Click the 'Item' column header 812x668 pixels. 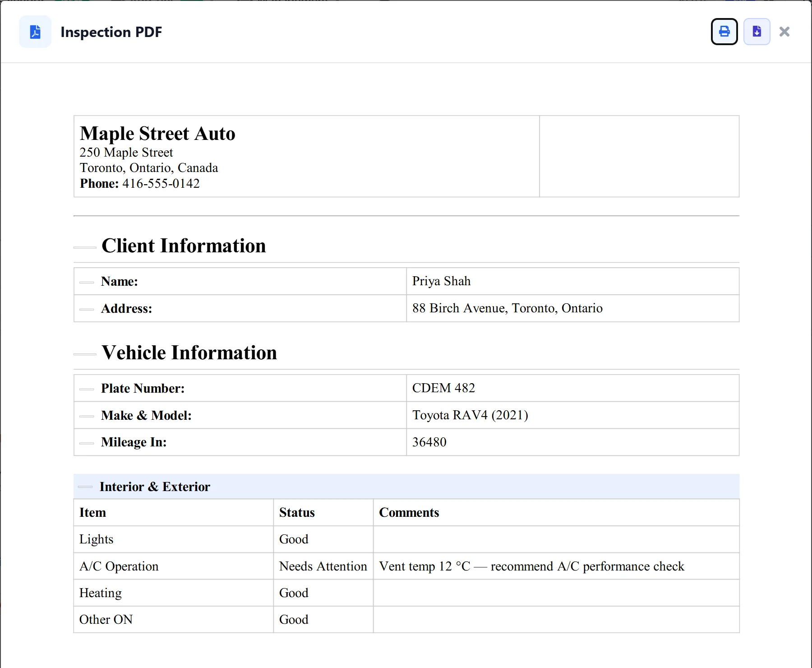tap(174, 513)
